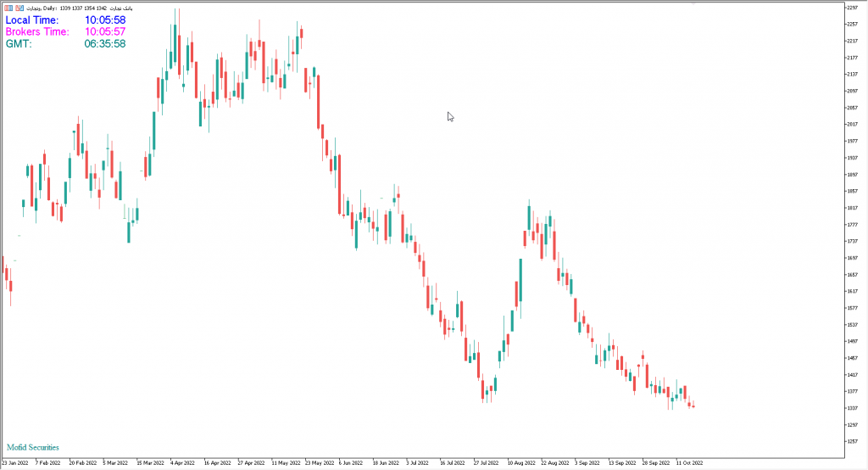Select the 23 Jan 2022 date label

pos(15,463)
